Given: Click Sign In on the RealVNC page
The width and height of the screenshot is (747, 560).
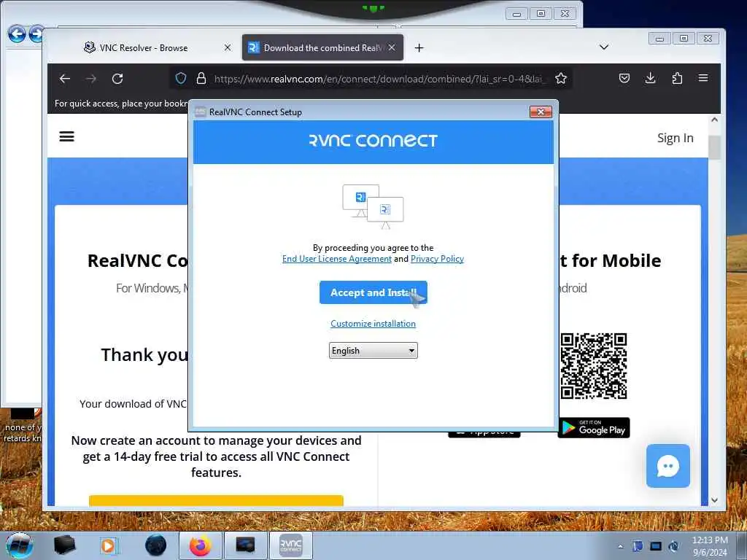Looking at the screenshot, I should pos(675,138).
